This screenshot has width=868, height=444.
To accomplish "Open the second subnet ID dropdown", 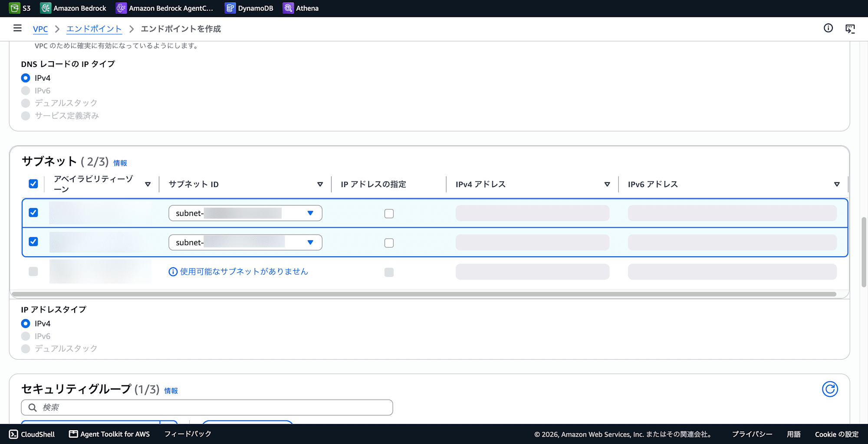I will pyautogui.click(x=245, y=242).
